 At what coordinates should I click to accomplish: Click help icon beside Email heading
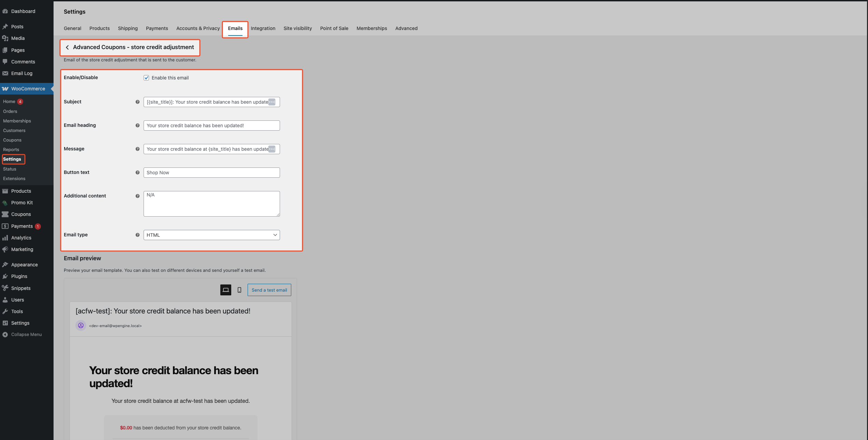[137, 126]
